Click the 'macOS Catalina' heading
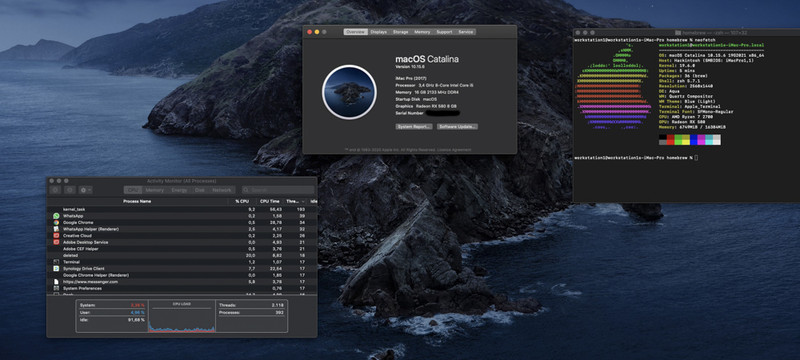 pyautogui.click(x=427, y=59)
